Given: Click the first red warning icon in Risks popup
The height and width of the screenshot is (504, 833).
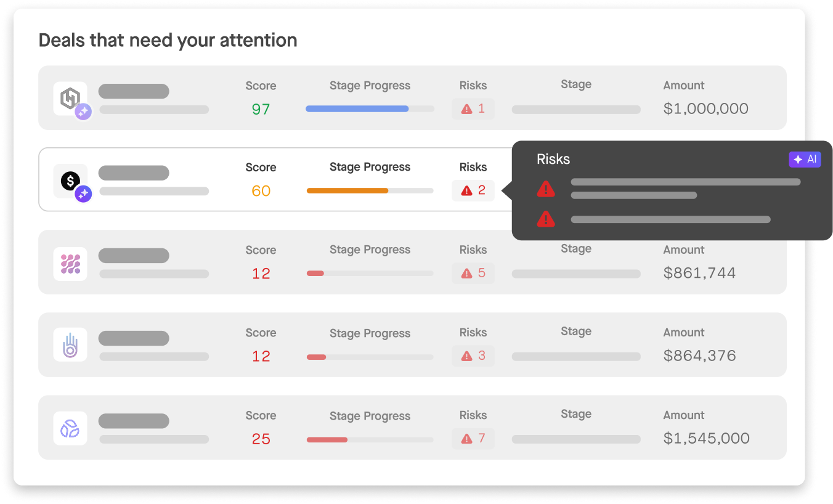Looking at the screenshot, I should coord(546,189).
